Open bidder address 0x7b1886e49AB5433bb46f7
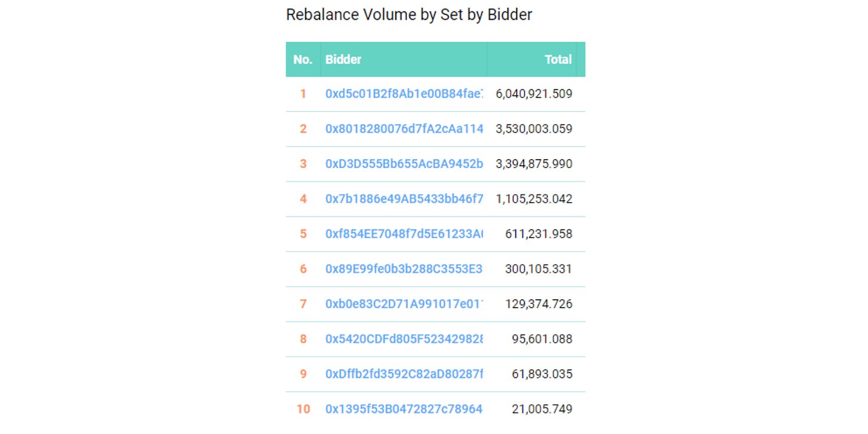The image size is (868, 434). (x=404, y=199)
